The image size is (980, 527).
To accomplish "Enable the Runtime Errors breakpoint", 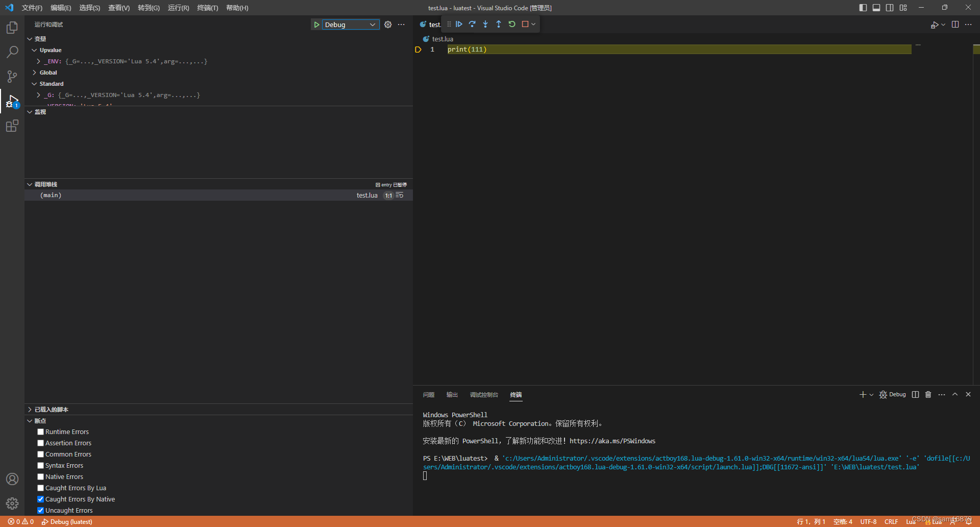I will pos(40,432).
